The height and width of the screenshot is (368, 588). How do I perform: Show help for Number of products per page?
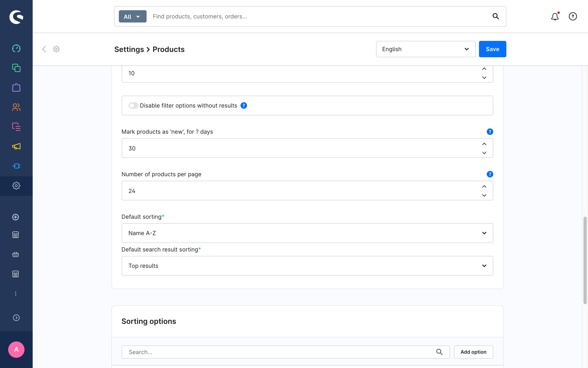490,174
